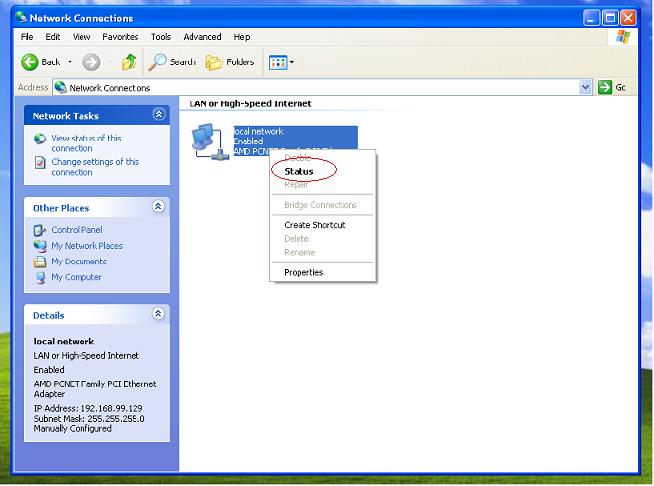Image resolution: width=654 pixels, height=486 pixels.
Task: Click the Forward arrow icon
Action: pos(91,62)
